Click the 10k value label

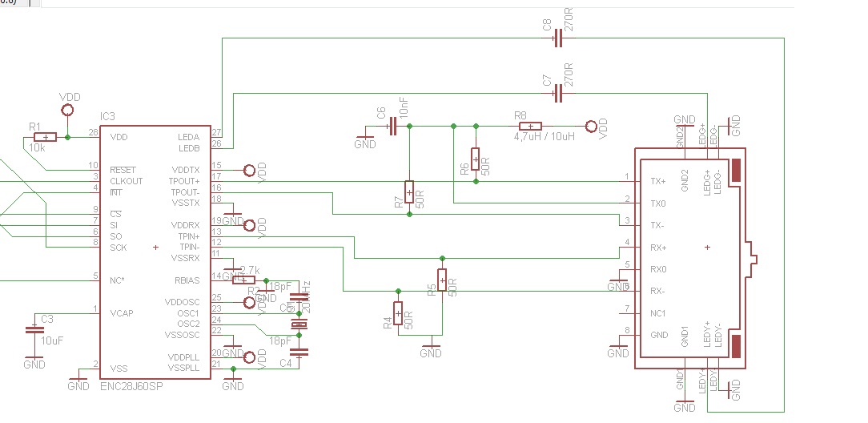[x=38, y=148]
